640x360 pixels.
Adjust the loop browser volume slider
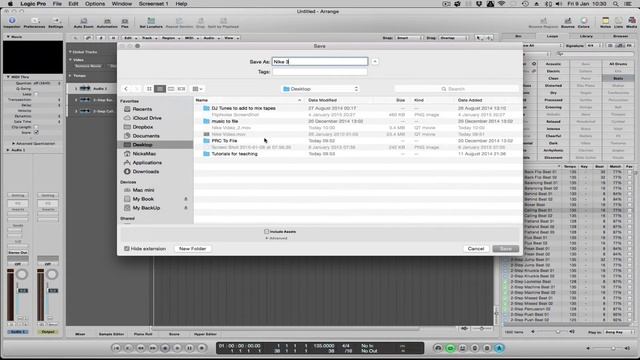[558, 332]
